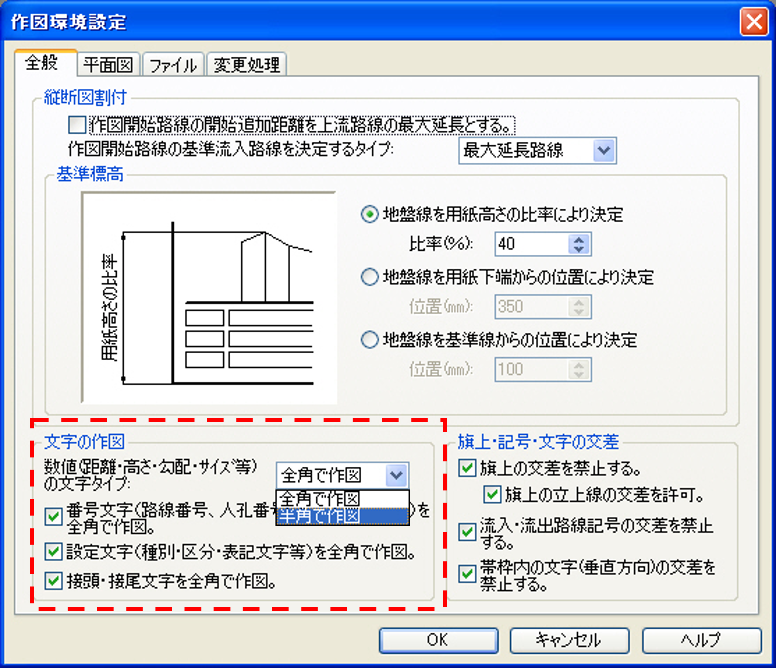Collapse the 全角で作図 combo box arrow
Viewport: 776px width, 668px height.
click(396, 475)
